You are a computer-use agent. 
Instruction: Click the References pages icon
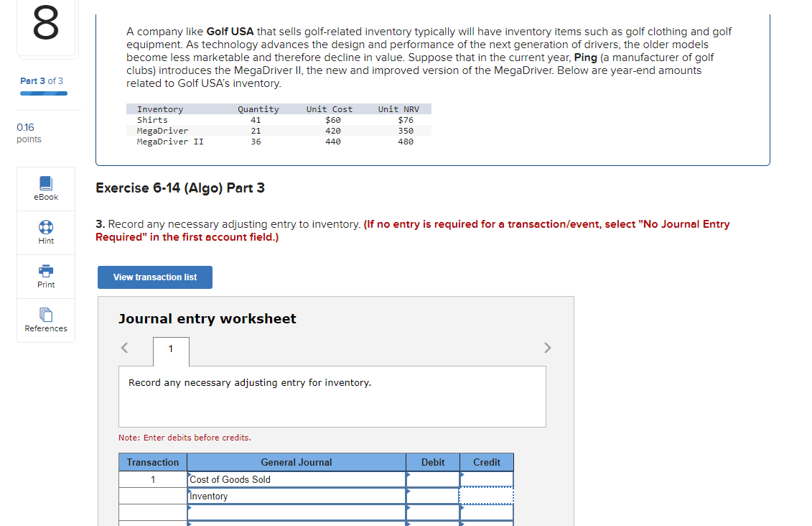pyautogui.click(x=45, y=315)
